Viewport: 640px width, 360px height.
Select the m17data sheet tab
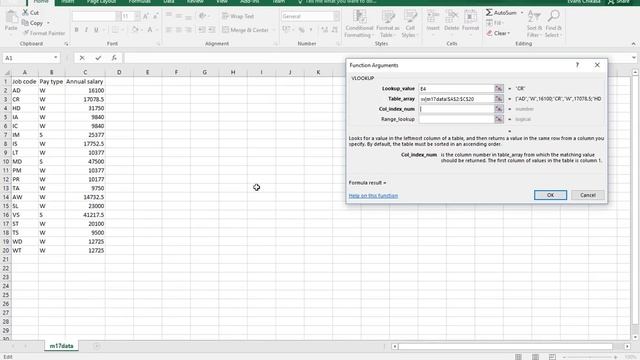pyautogui.click(x=61, y=346)
